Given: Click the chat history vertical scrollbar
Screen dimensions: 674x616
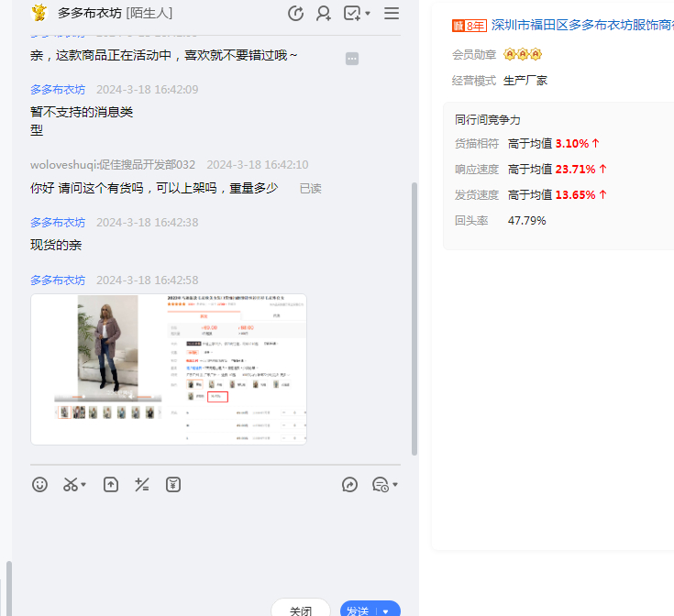Looking at the screenshot, I should tap(414, 321).
